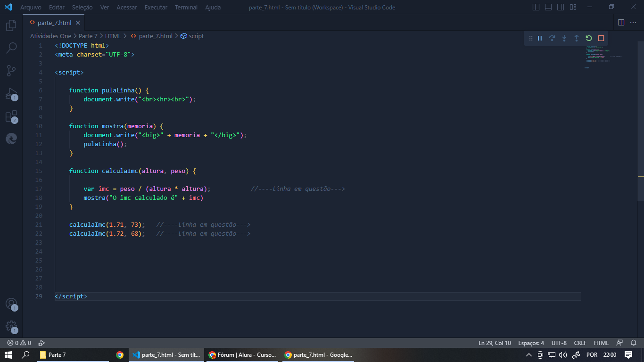The width and height of the screenshot is (644, 362).
Task: Open notifications bell in status bar
Action: pyautogui.click(x=634, y=343)
